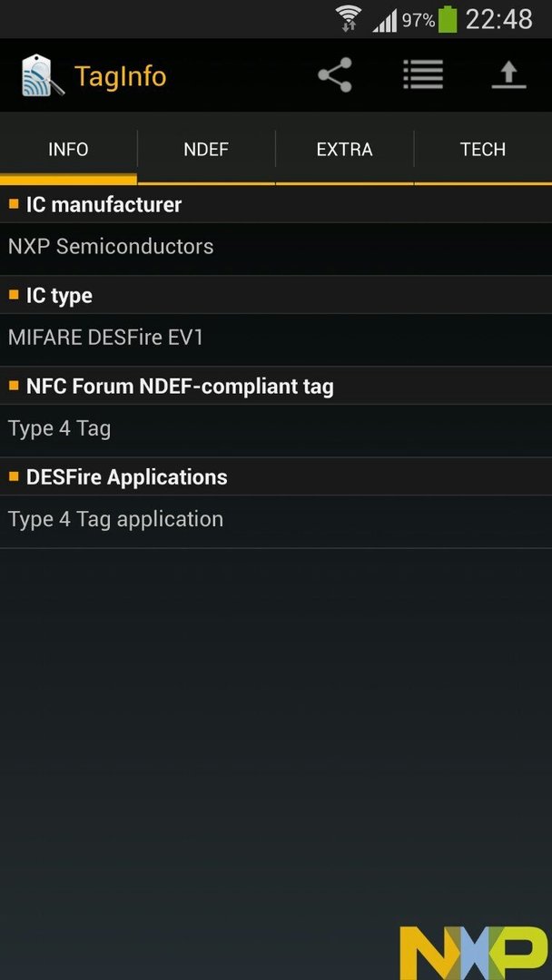
Task: Tap the Type 4 Tag application entry
Action: pyautogui.click(x=276, y=521)
